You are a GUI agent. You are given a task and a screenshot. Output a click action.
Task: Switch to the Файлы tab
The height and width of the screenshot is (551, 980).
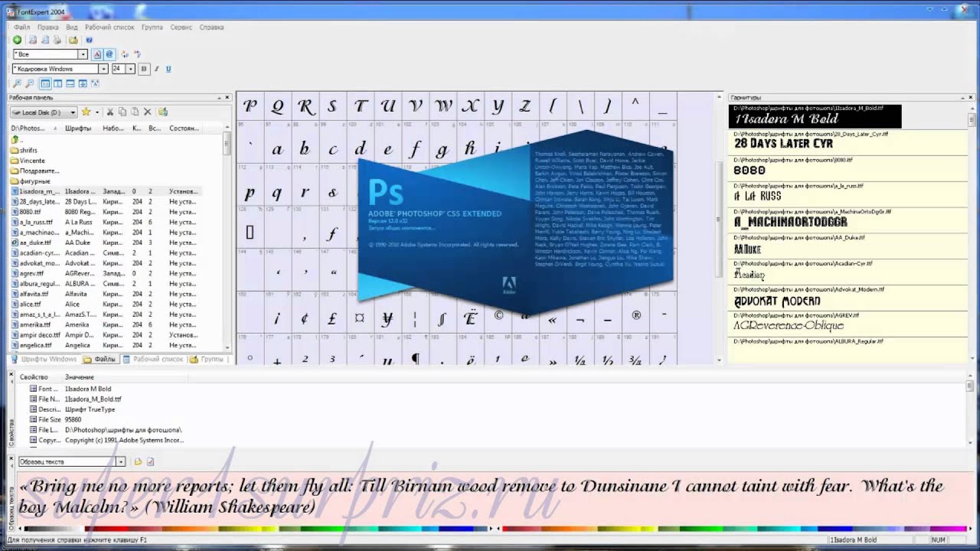pyautogui.click(x=100, y=359)
